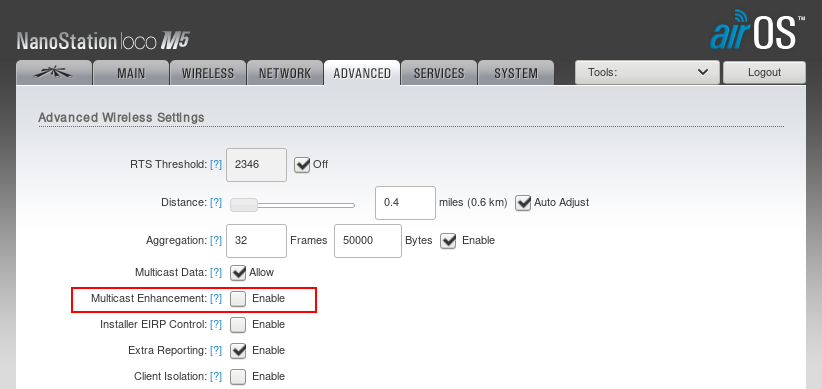Open the Ubiquiti logo tab
822x389 pixels.
pyautogui.click(x=54, y=73)
